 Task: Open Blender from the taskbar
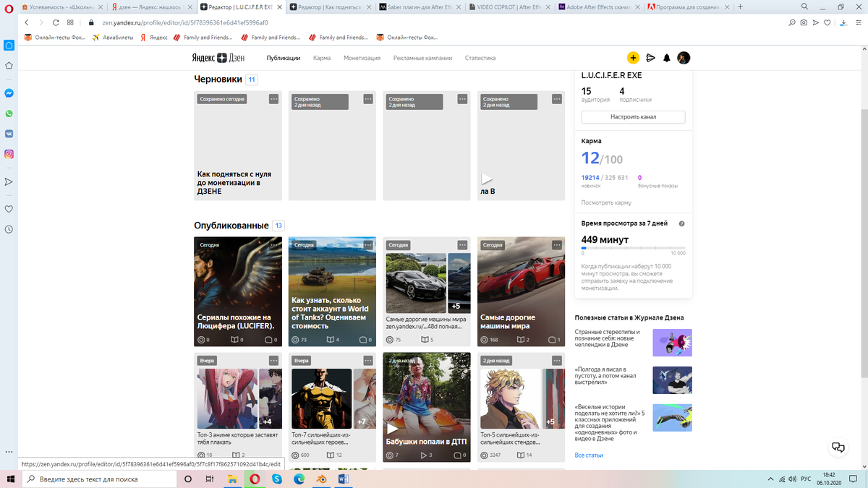point(322,479)
